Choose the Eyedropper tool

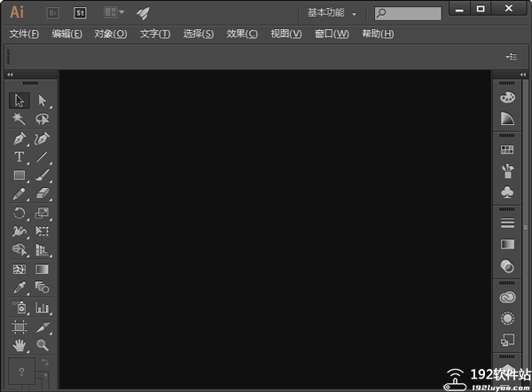20,288
